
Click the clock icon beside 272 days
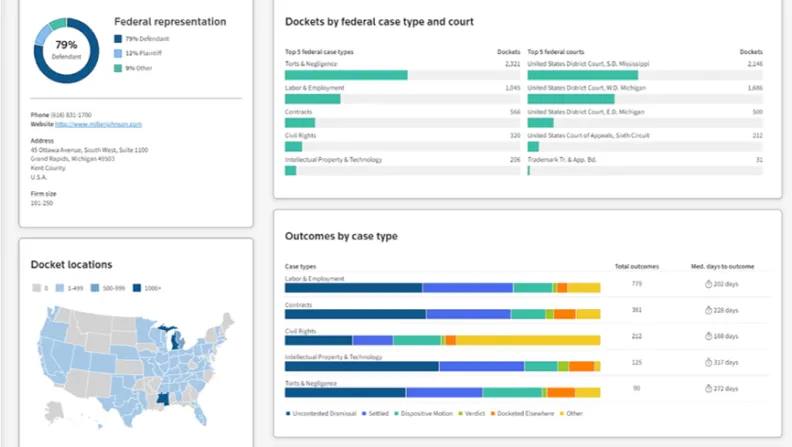coord(708,388)
